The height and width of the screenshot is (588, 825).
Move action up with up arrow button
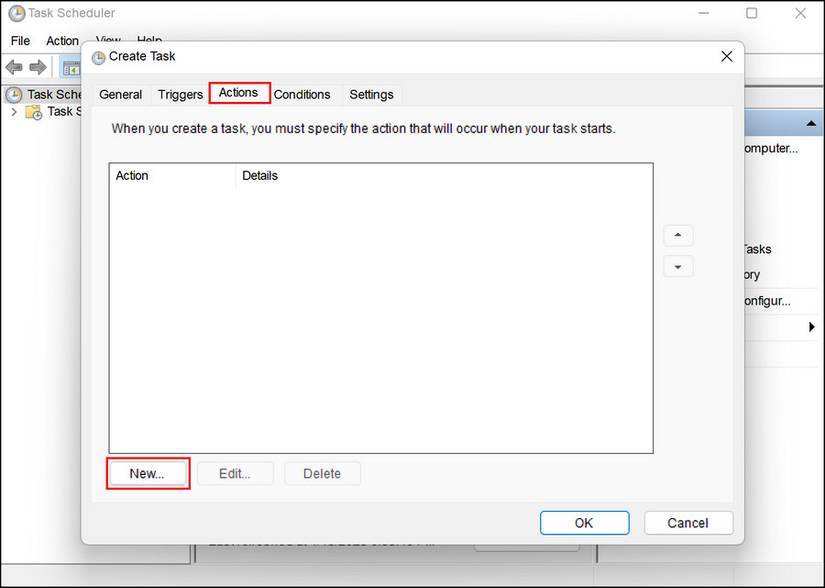[678, 235]
